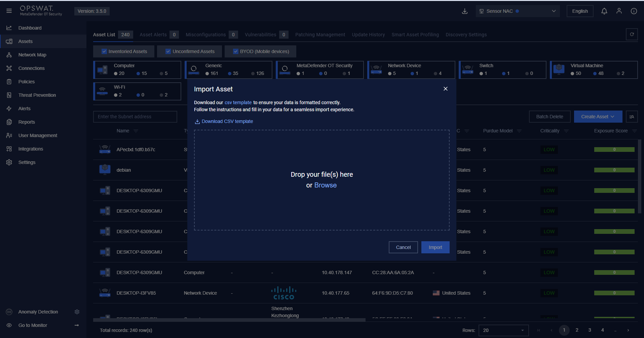Click the download icon in top bar
Screen dimensions: 644x338
click(x=464, y=11)
